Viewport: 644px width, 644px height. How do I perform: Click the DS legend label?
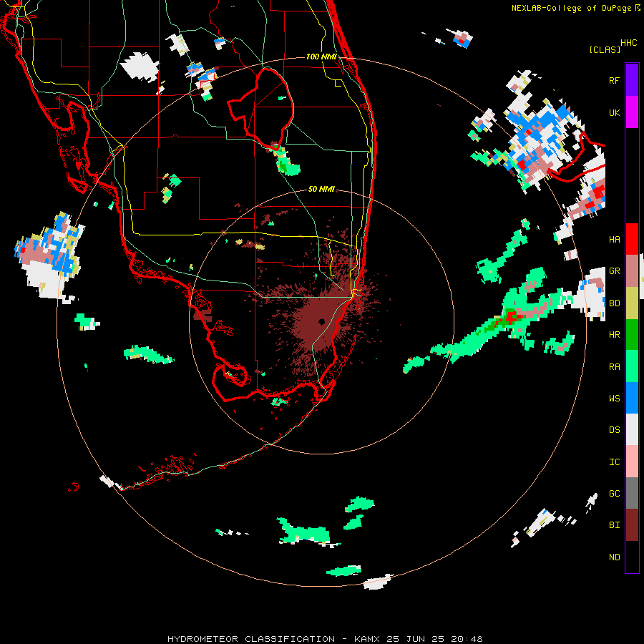[614, 430]
